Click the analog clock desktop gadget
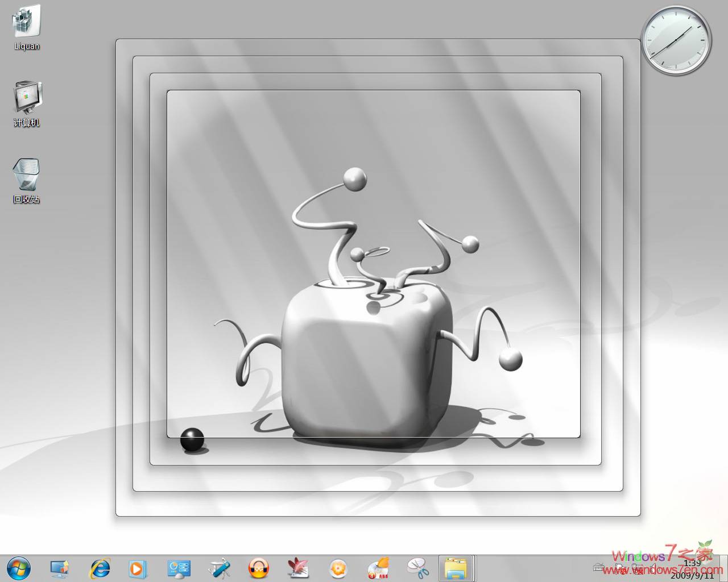Screen dimensions: 728x582 [676, 40]
